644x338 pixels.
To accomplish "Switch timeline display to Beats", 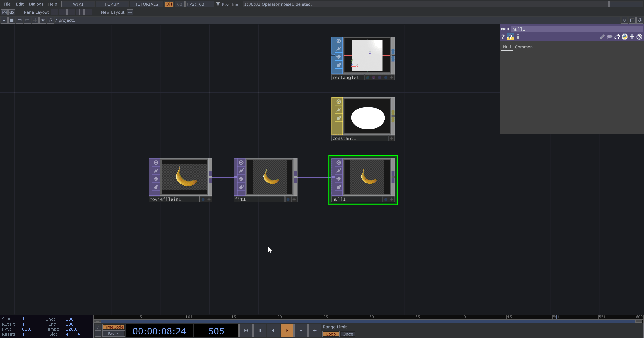I will pos(113,334).
